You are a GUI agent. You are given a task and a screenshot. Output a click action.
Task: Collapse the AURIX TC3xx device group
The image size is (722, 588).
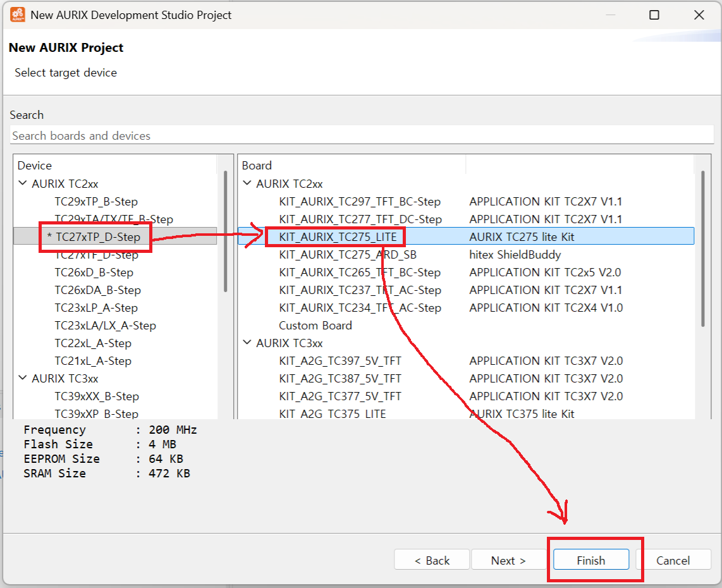(23, 379)
